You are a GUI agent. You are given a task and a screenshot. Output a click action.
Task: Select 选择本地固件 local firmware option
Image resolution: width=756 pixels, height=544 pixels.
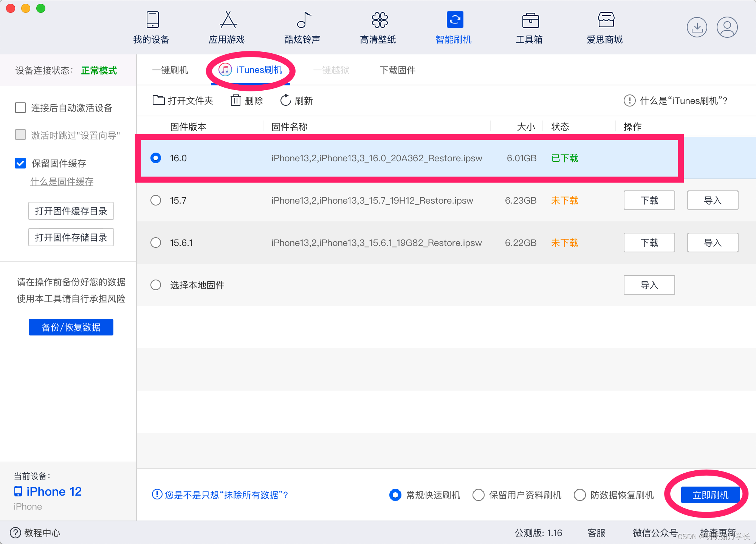point(155,284)
